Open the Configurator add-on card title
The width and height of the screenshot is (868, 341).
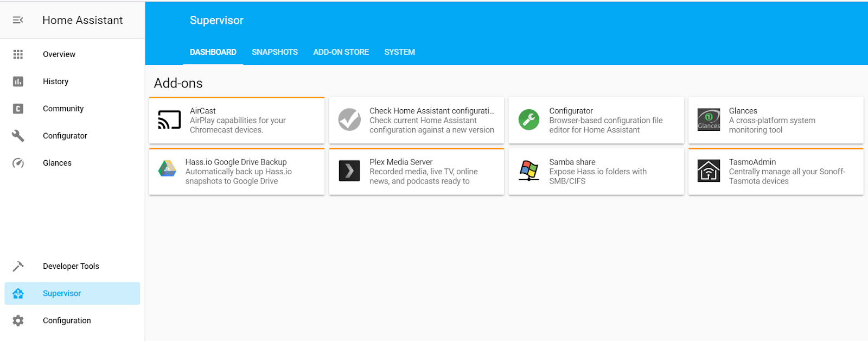point(571,111)
